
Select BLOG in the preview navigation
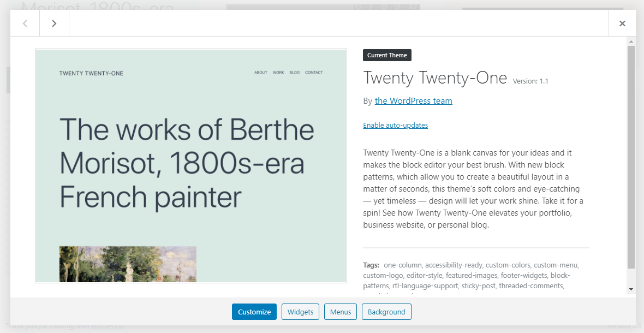coord(295,73)
